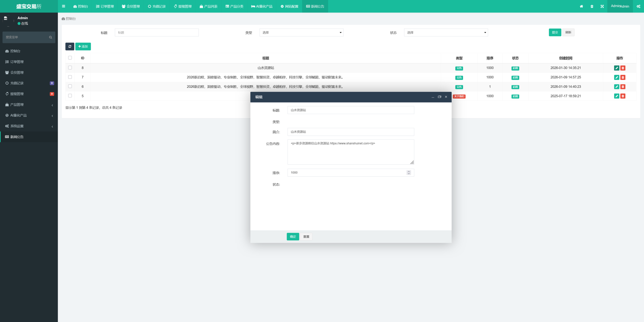The width and height of the screenshot is (644, 322).
Task: Open settings gears icon at top right
Action: click(x=638, y=6)
